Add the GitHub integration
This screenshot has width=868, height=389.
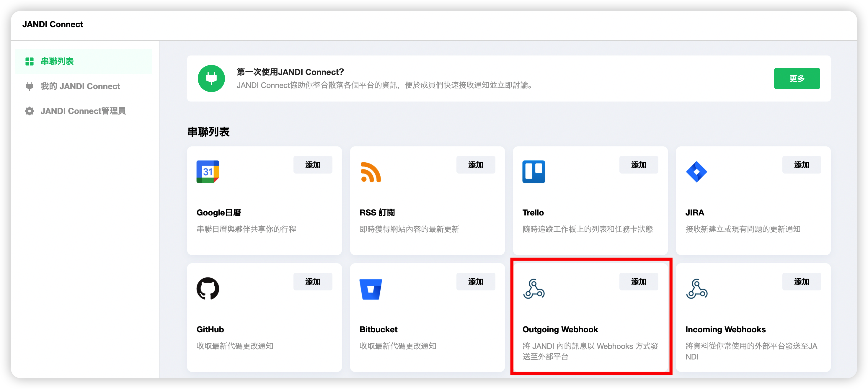pos(312,282)
